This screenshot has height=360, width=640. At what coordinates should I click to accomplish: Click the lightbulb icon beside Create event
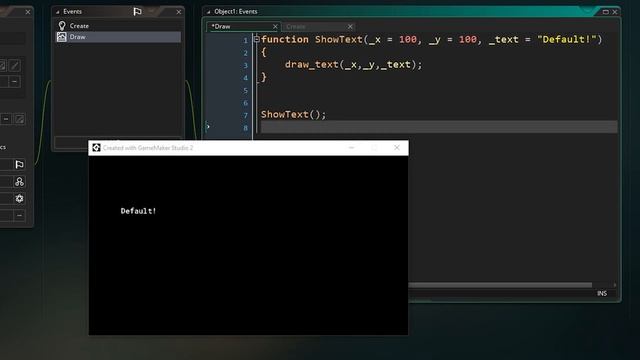pyautogui.click(x=62, y=26)
